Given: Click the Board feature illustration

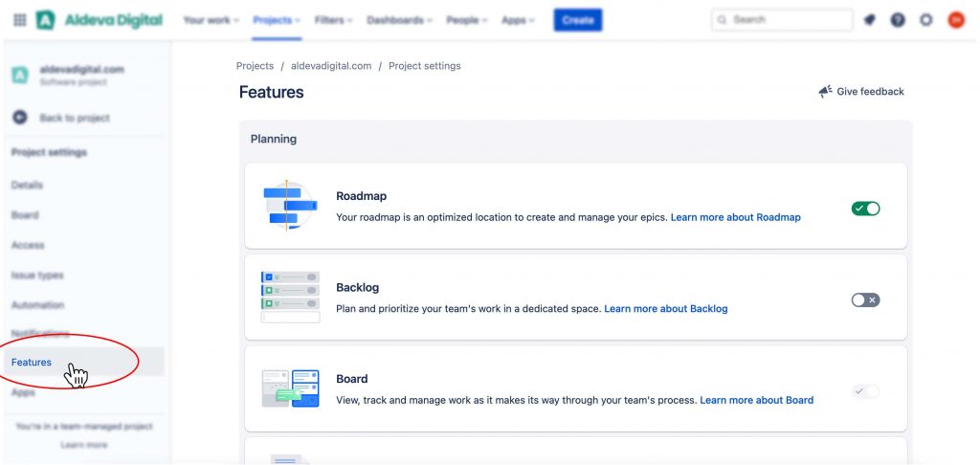Looking at the screenshot, I should pyautogui.click(x=291, y=388).
